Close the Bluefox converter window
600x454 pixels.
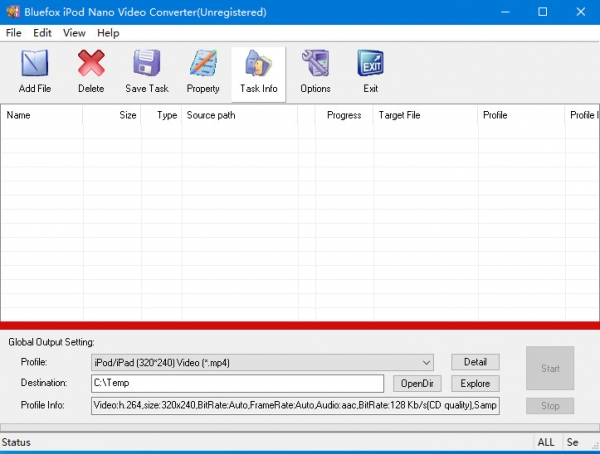click(580, 12)
